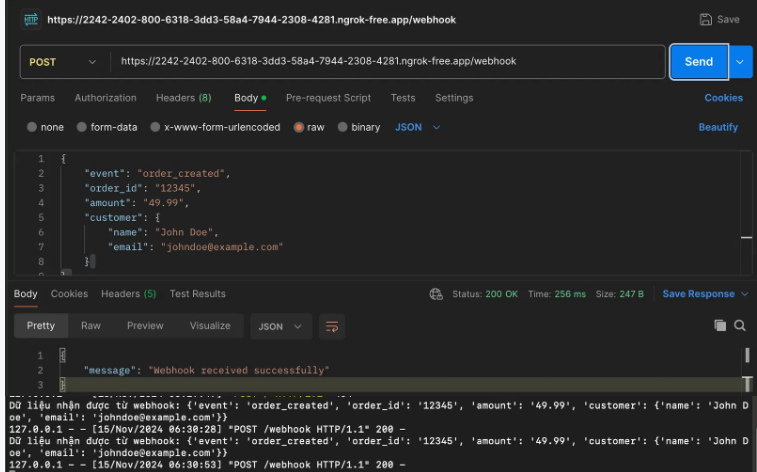Click the Save Response link
The height and width of the screenshot is (472, 757).
point(698,294)
